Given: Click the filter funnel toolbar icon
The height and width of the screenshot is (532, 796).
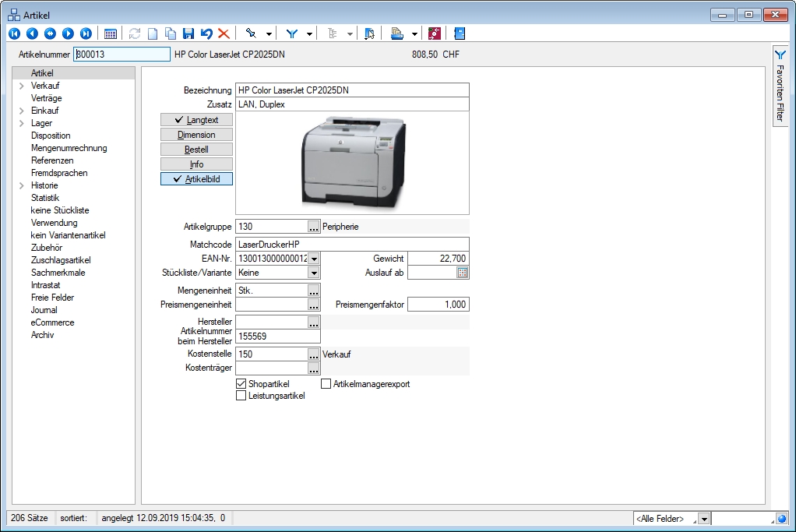Looking at the screenshot, I should (x=292, y=33).
